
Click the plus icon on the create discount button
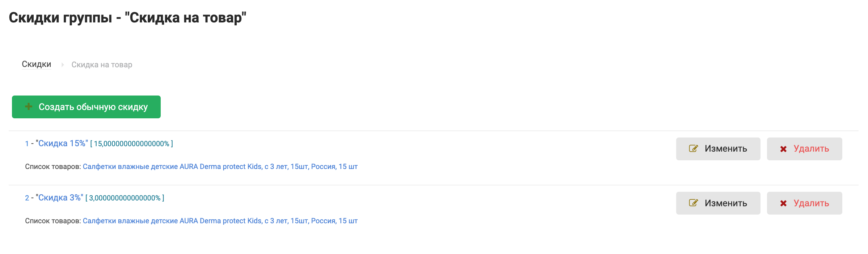pos(29,107)
